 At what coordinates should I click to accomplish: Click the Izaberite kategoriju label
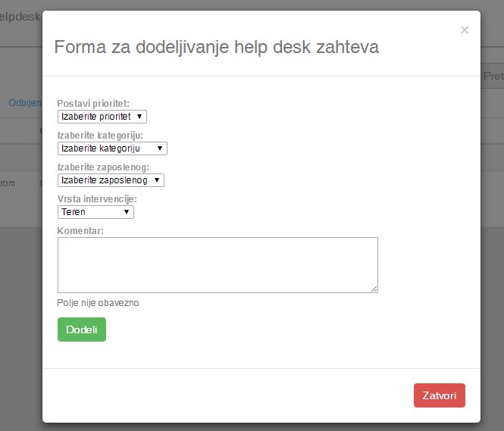(100, 136)
